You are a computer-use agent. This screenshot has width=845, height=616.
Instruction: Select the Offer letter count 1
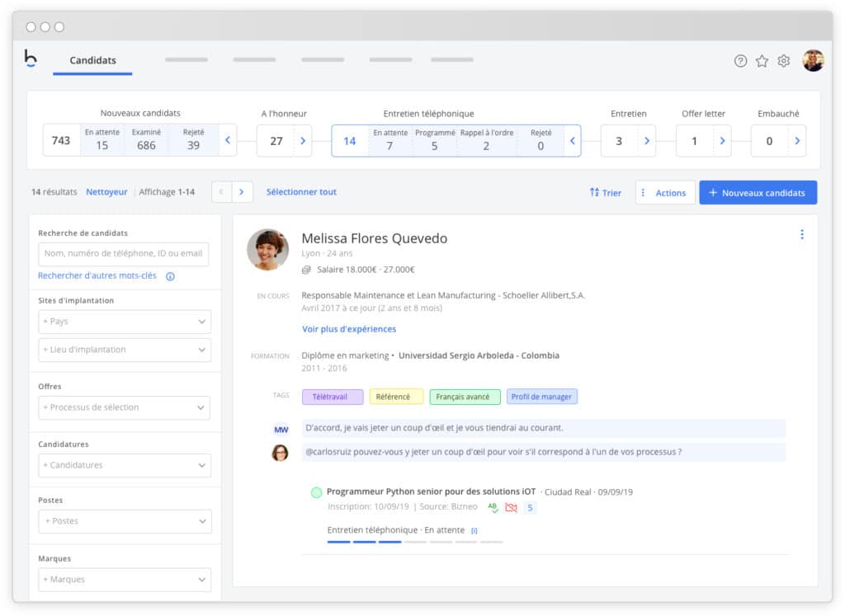695,141
